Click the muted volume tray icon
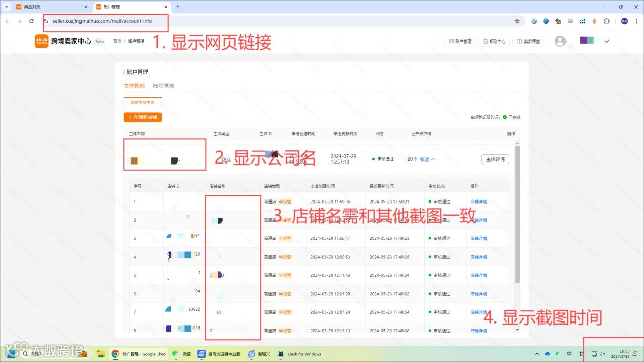644x362 pixels. [x=602, y=354]
